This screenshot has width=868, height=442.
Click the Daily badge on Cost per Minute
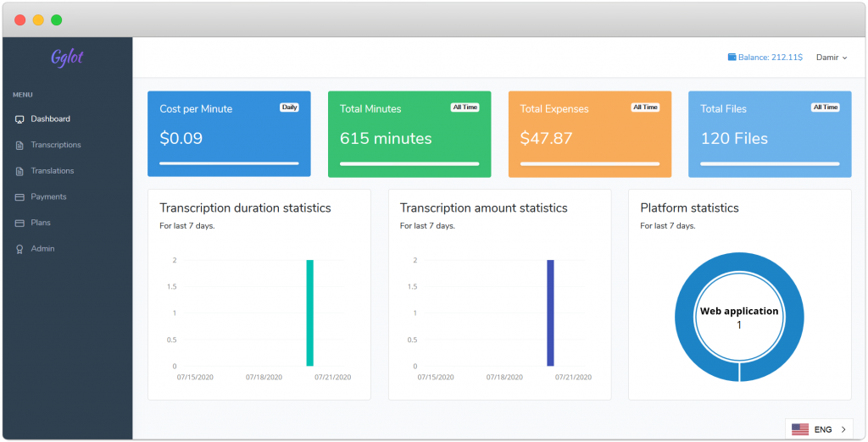tap(290, 108)
